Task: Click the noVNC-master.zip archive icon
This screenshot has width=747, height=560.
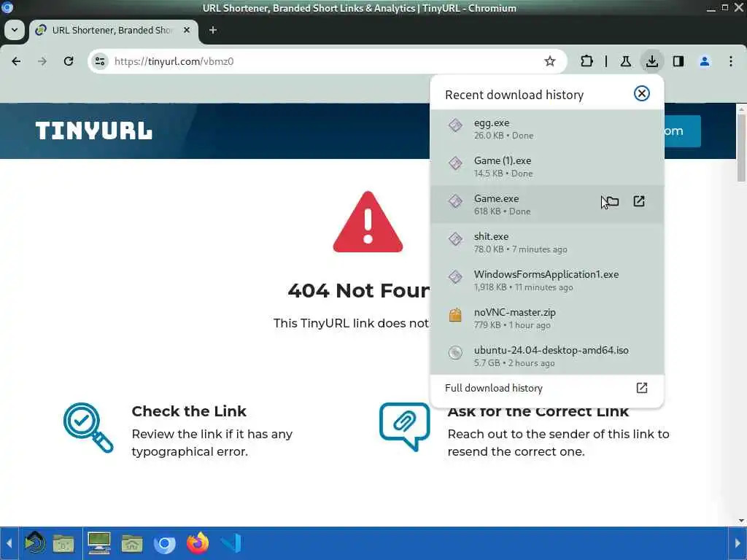Action: tap(455, 315)
